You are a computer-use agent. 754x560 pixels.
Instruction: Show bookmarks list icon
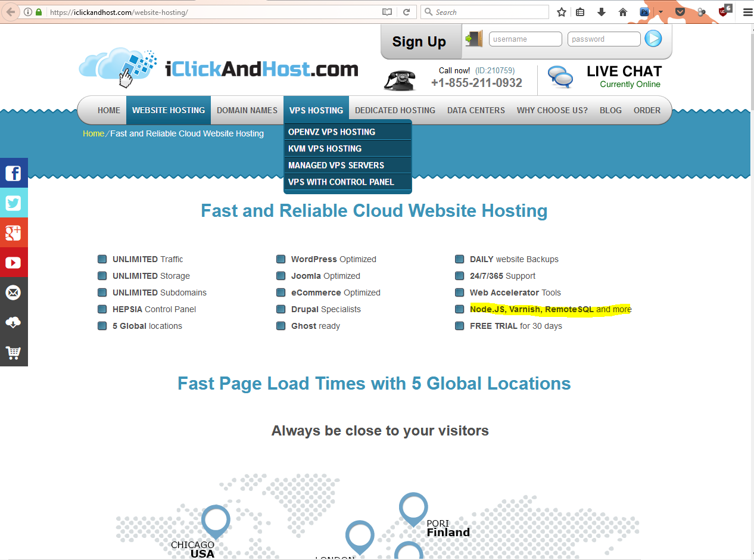click(580, 12)
